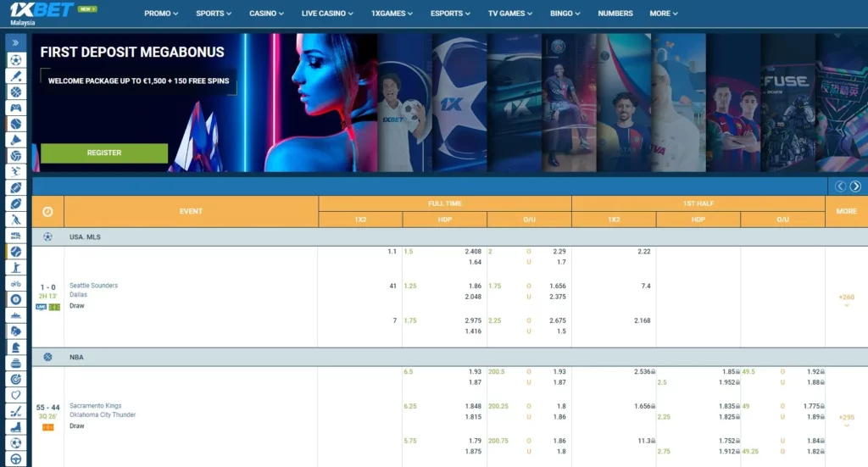Select the chess knight icon

point(15,347)
